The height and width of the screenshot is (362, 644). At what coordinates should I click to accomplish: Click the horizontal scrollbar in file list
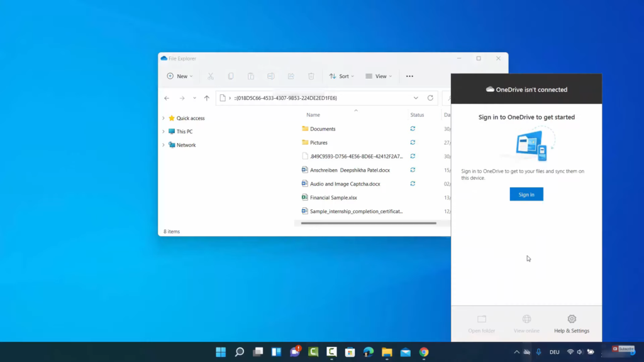point(369,223)
